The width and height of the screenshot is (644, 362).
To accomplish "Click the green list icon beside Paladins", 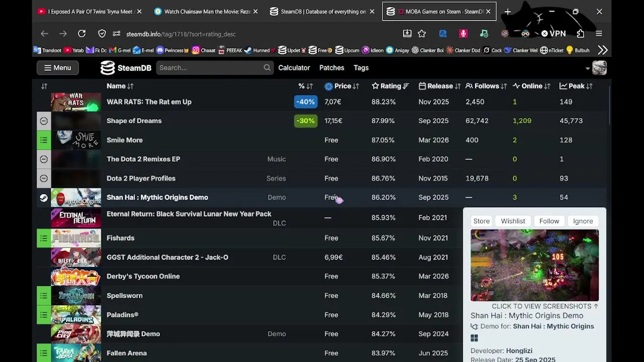I will 44,315.
